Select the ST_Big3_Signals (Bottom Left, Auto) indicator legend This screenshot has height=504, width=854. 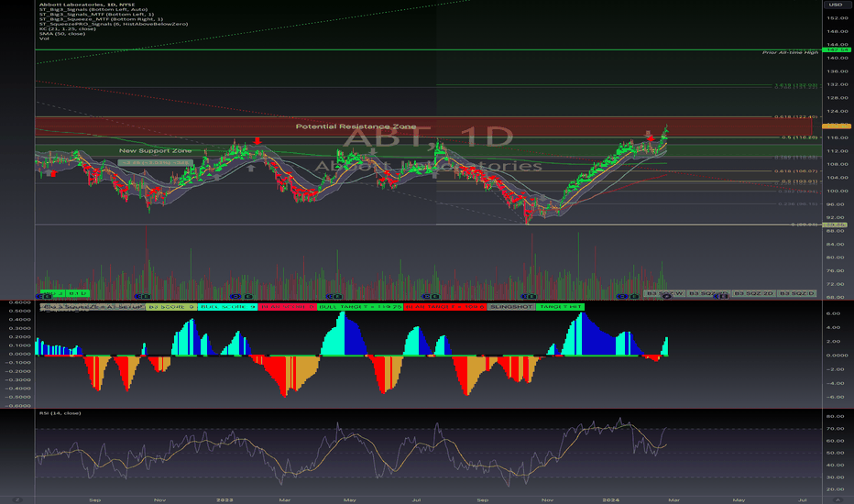pyautogui.click(x=93, y=9)
